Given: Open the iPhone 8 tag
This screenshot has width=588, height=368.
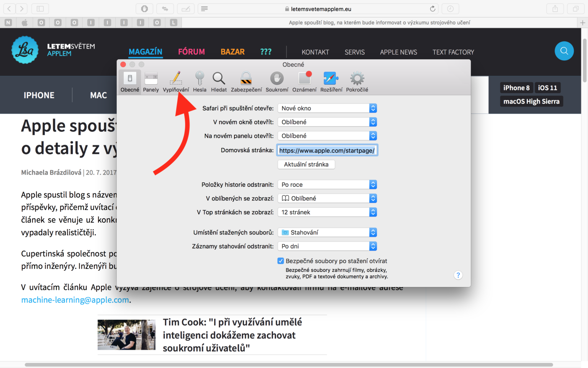Looking at the screenshot, I should pyautogui.click(x=516, y=88).
